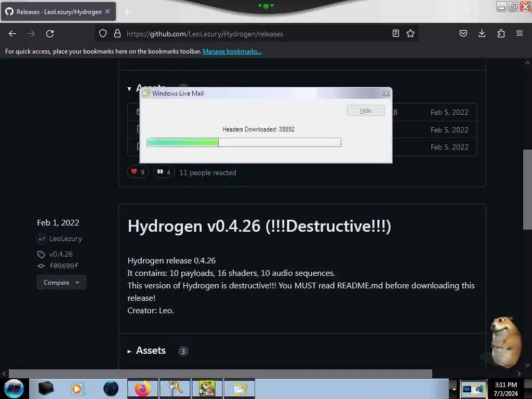Close the Releases tab with its X
This screenshot has height=399, width=532.
pos(108,11)
